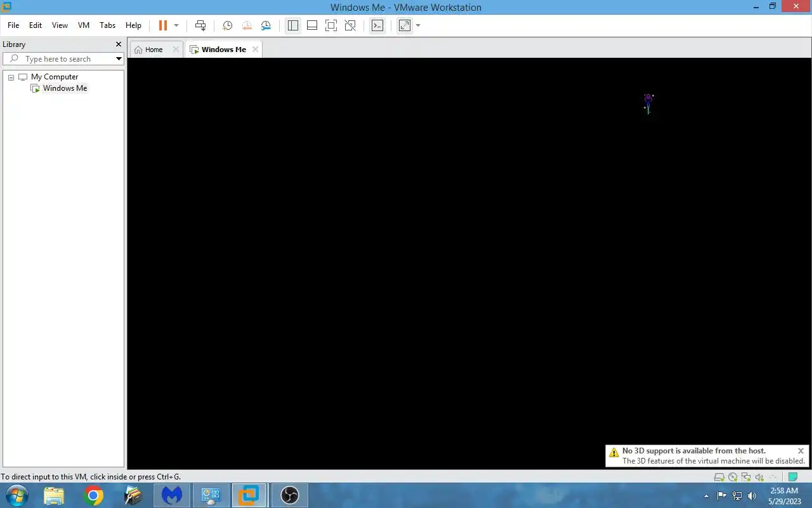Close the Library panel

point(119,44)
